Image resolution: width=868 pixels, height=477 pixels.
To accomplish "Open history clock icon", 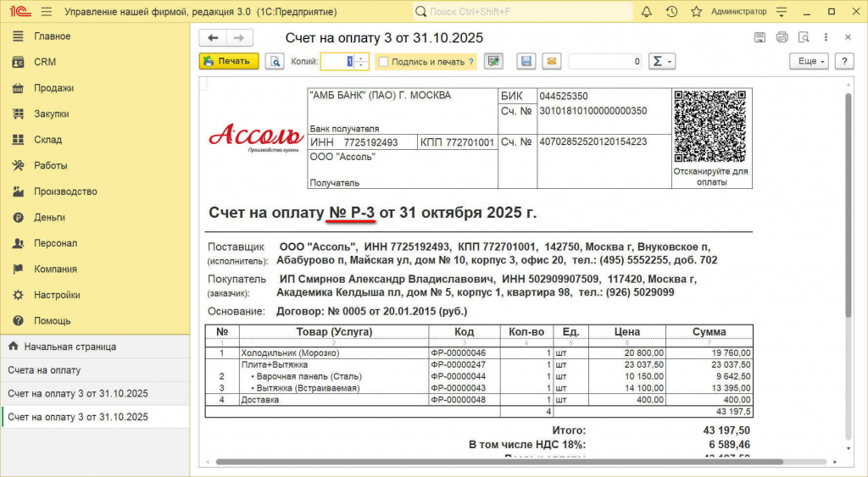I will (671, 12).
